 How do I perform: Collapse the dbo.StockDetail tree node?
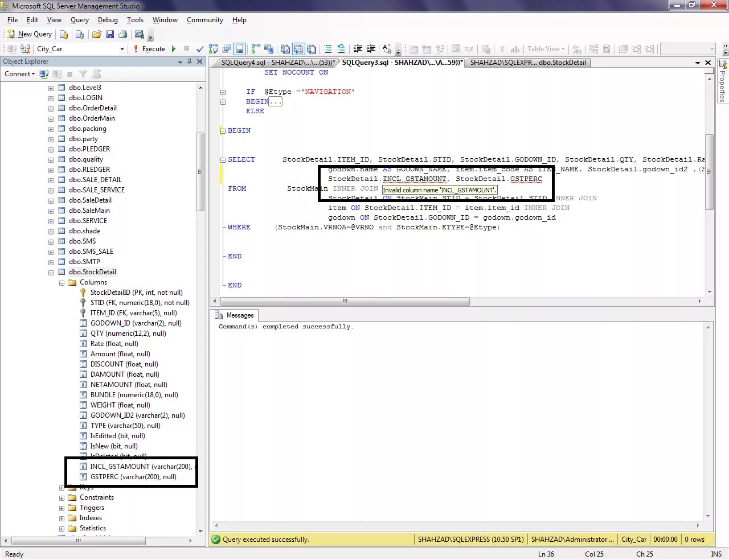51,273
